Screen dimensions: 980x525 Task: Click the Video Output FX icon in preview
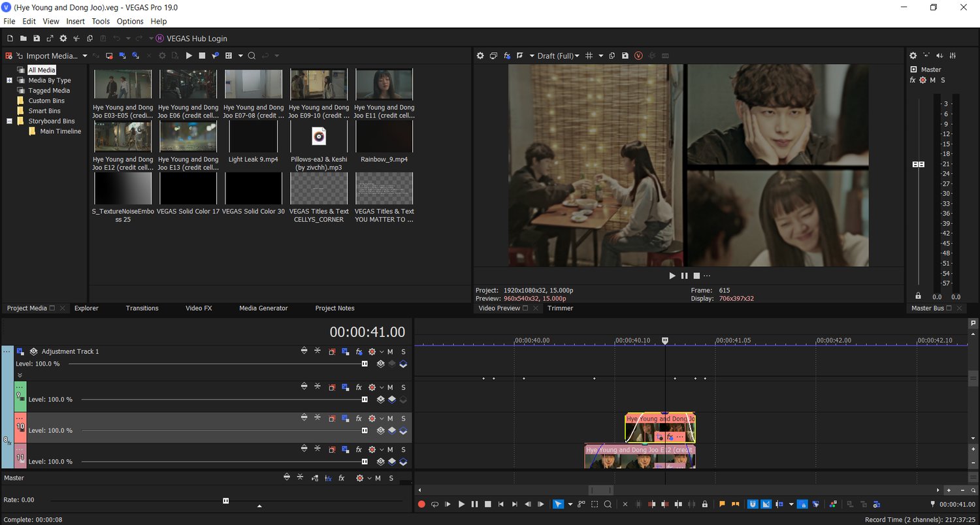click(x=507, y=56)
